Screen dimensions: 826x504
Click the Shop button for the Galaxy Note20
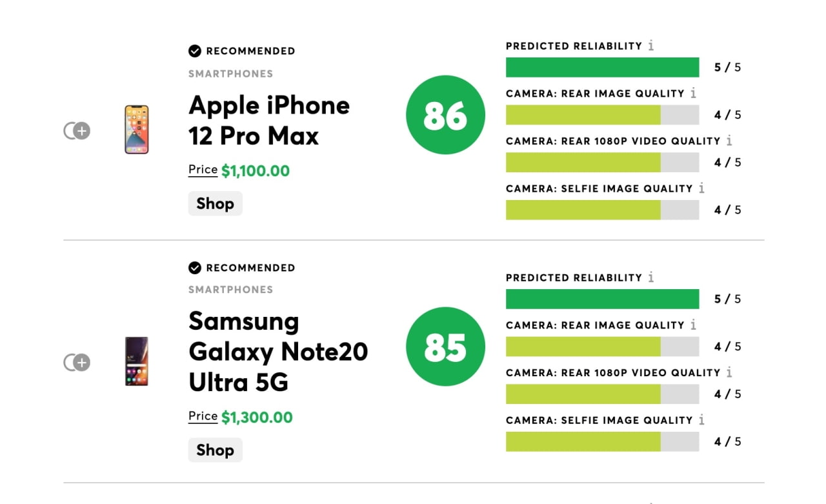tap(215, 450)
